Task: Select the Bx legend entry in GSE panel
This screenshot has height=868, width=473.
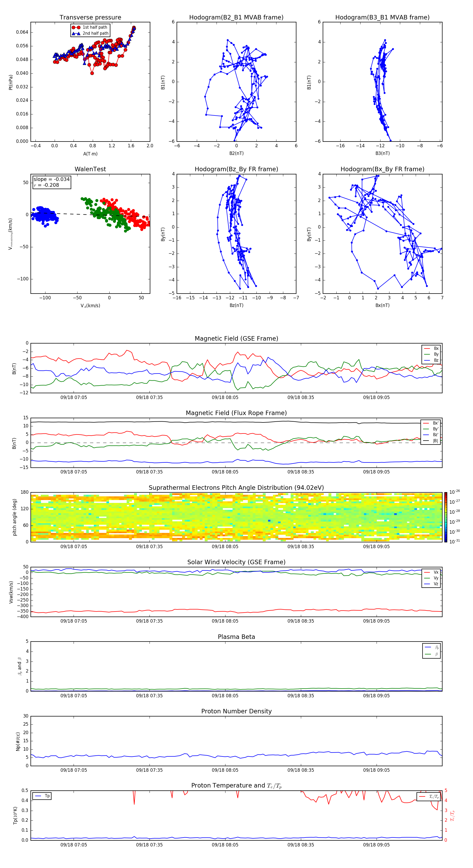Action: pyautogui.click(x=431, y=349)
